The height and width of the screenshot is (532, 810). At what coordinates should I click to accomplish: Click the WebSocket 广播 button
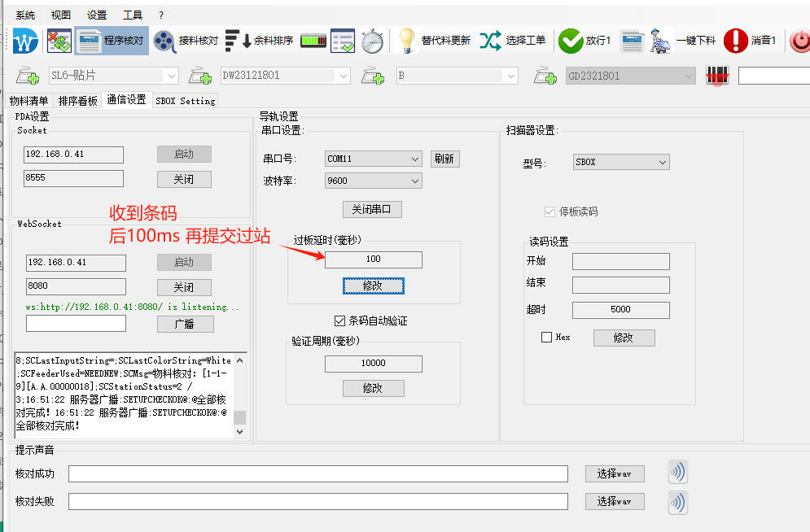(x=185, y=324)
